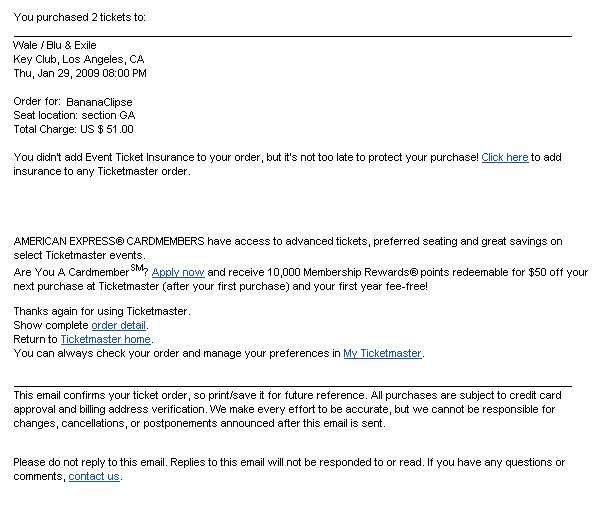Click "Thanks again for using Ticketmaster." line
Screen dimensions: 603x506
pyautogui.click(x=102, y=312)
